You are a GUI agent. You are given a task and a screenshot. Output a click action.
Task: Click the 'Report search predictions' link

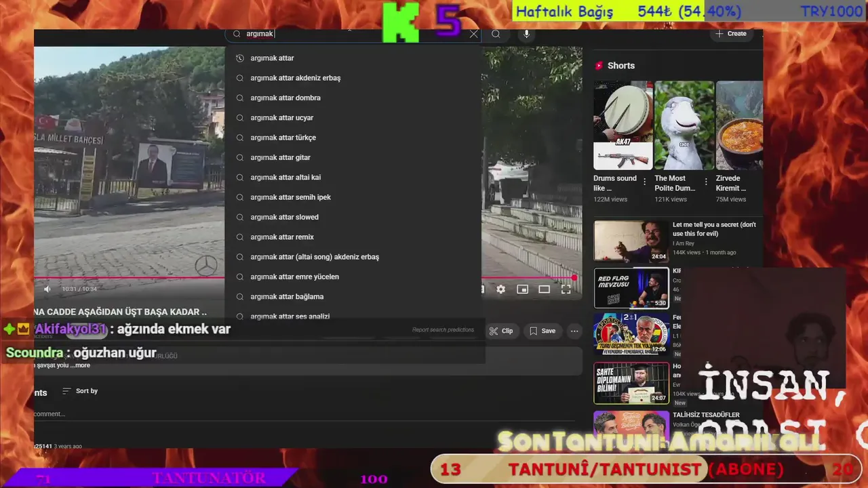pyautogui.click(x=443, y=330)
